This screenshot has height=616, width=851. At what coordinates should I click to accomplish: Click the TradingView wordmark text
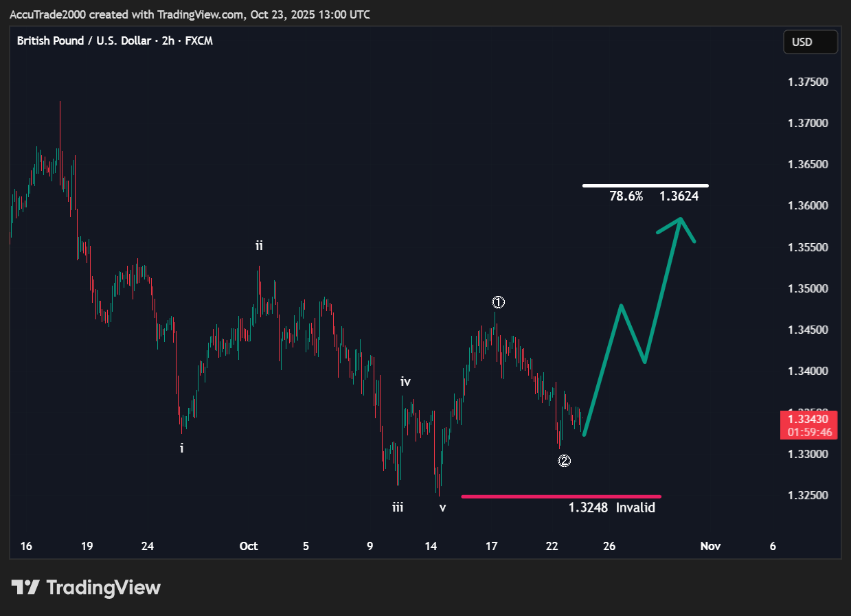tap(103, 588)
